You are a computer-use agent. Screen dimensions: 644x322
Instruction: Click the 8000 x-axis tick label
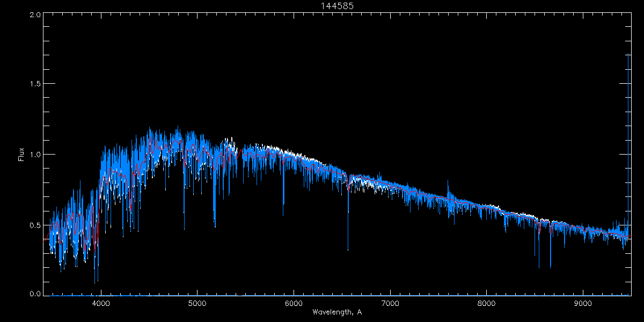pos(487,303)
